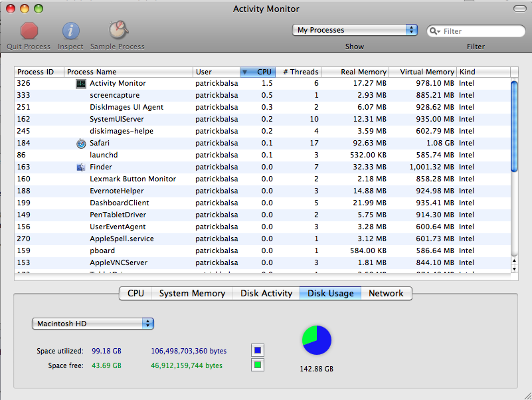
Task: Select the screencapture process row
Action: click(x=262, y=96)
